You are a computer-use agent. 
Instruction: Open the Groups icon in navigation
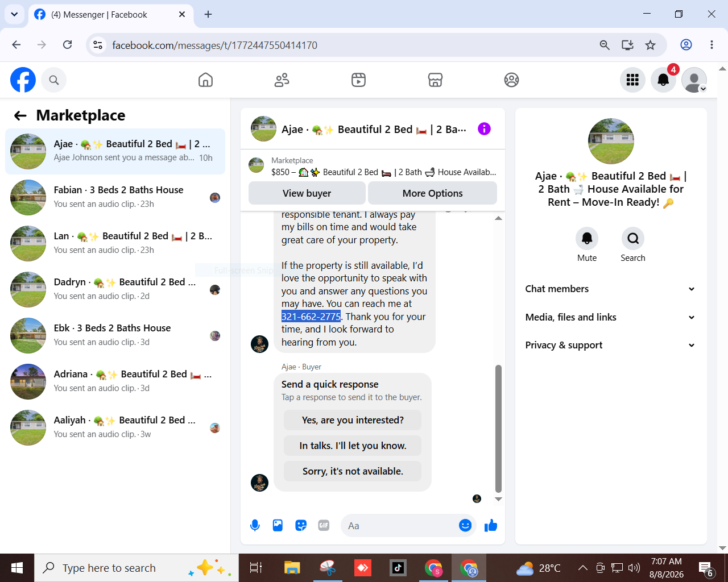click(x=512, y=80)
